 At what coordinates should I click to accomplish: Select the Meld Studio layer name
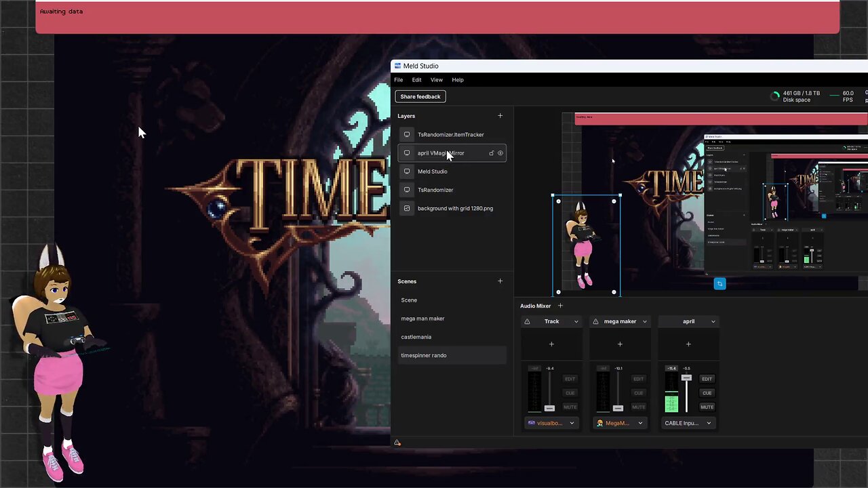(x=433, y=171)
